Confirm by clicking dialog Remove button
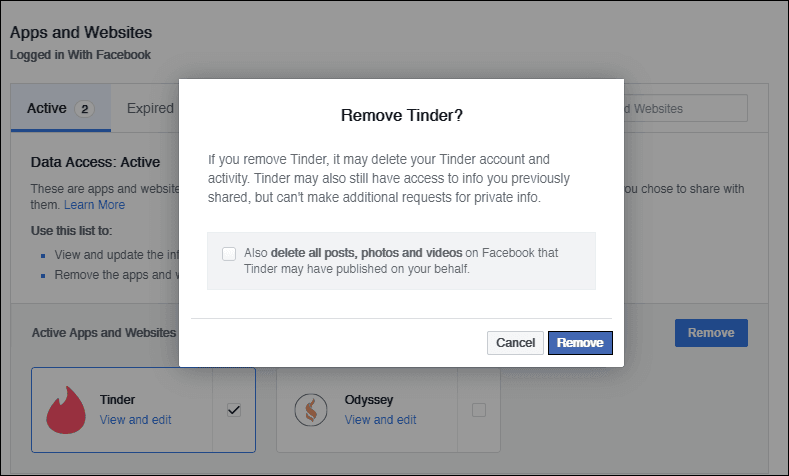The image size is (789, 476). pos(580,343)
